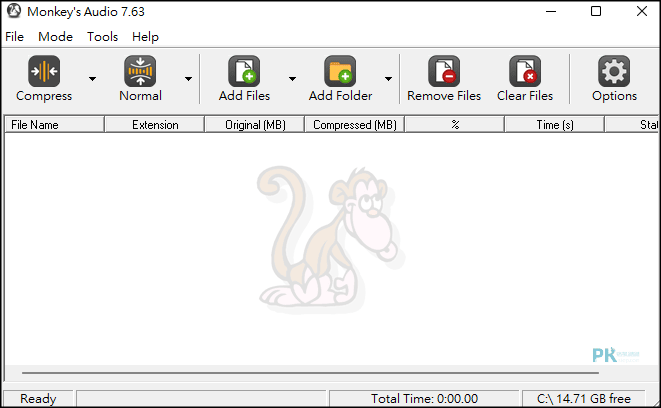Viewport: 661px width, 408px height.
Task: Click the Normal compression level icon
Action: pos(140,71)
